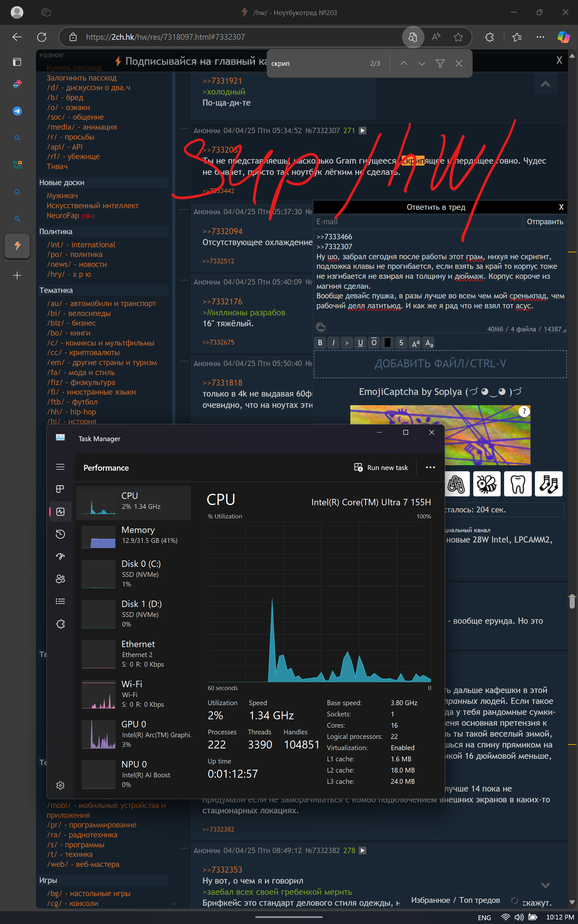The height and width of the screenshot is (924, 578).
Task: Open the tab actions menu icon in the vertical tab bar
Action: coord(17,62)
